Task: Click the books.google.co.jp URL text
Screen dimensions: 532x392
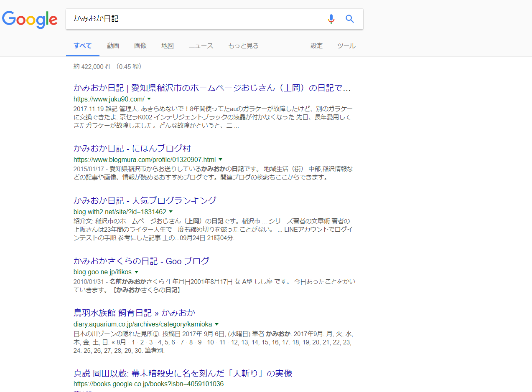Action: coord(149,384)
